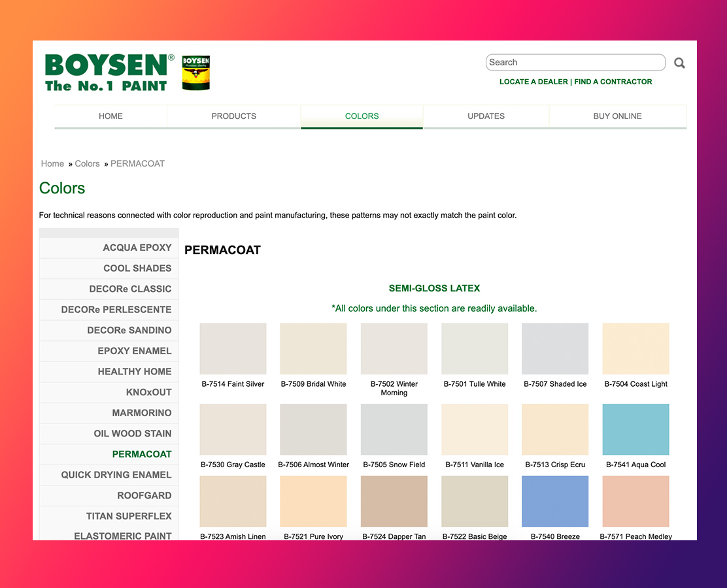Pick the B-7506 Almost Winter swatch
Screen dimensions: 727x588
pos(313,429)
